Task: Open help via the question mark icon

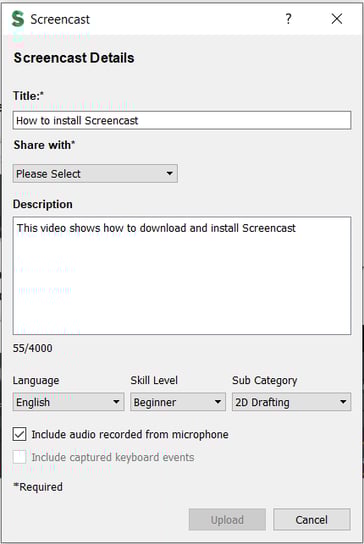Action: [288, 19]
